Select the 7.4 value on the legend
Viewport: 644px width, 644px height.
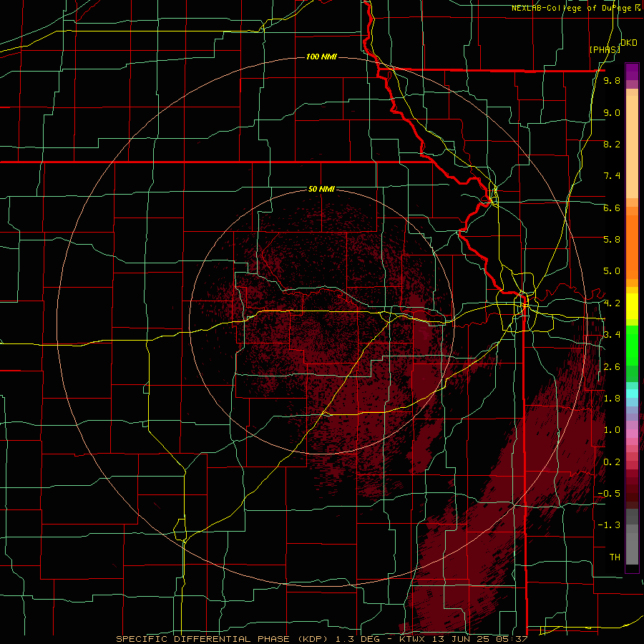(x=612, y=176)
